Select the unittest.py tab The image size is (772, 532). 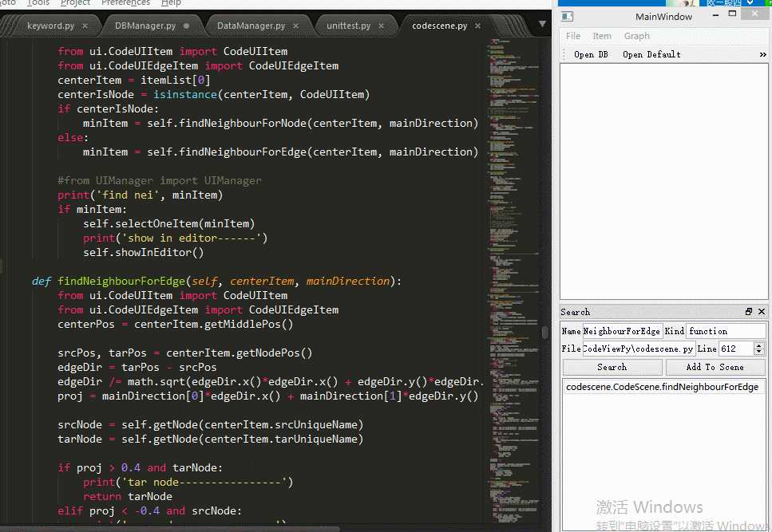pyautogui.click(x=348, y=26)
